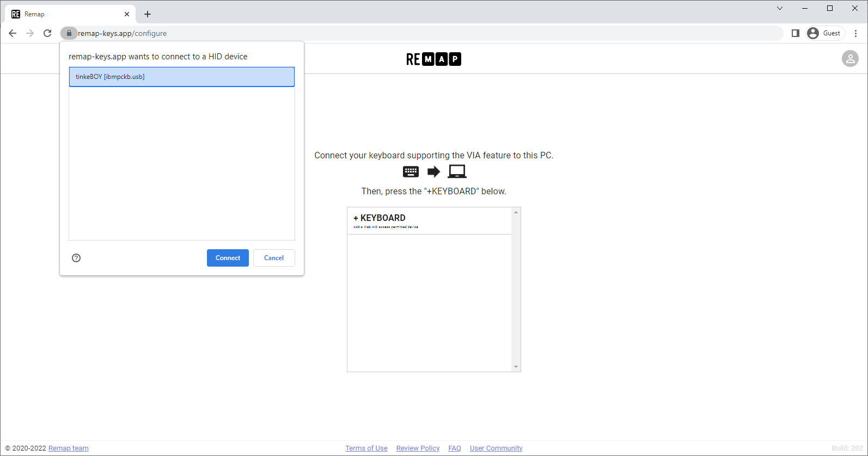Click the Remap favicon in the tab
This screenshot has height=456, width=868.
[x=16, y=14]
